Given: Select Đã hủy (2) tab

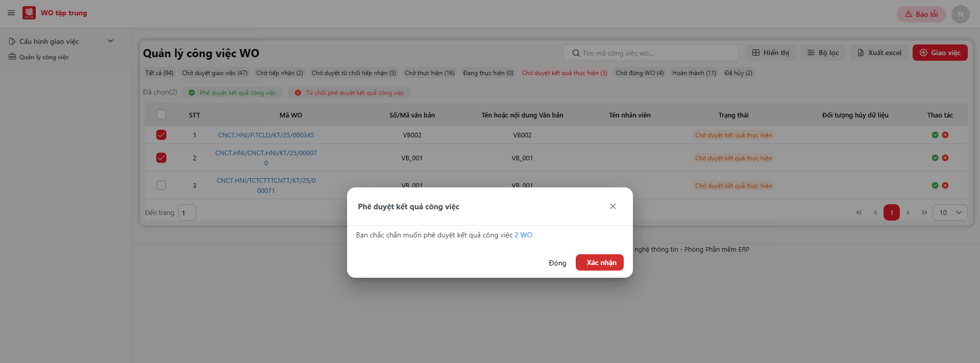Looking at the screenshot, I should pyautogui.click(x=739, y=73).
